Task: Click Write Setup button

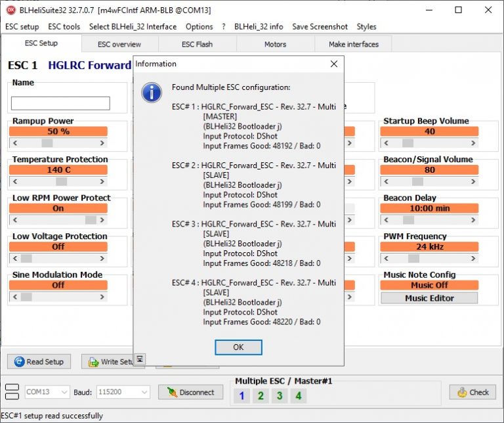Action: point(110,361)
